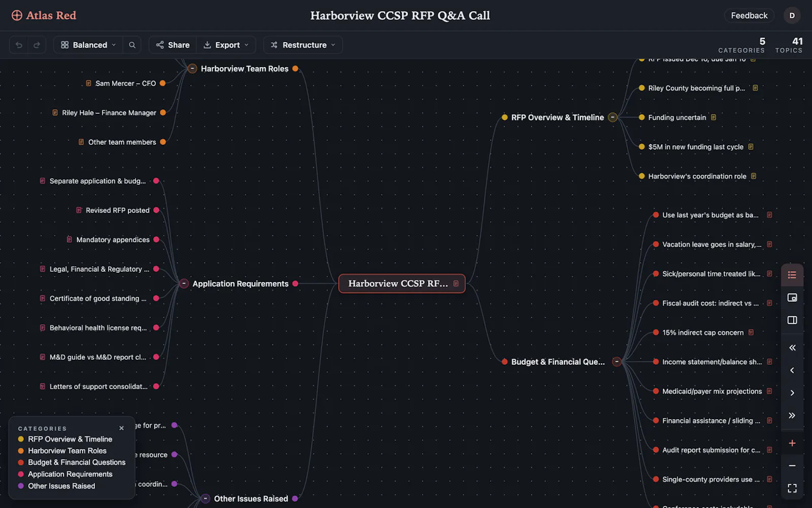The width and height of the screenshot is (812, 508).
Task: Select Legal, Financial & Regulatory topic
Action: coord(99,269)
